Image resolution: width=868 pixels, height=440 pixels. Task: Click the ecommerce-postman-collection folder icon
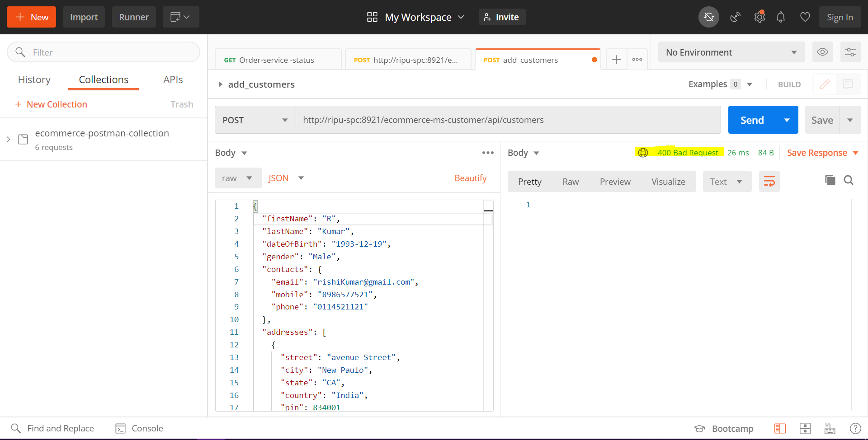pos(23,139)
